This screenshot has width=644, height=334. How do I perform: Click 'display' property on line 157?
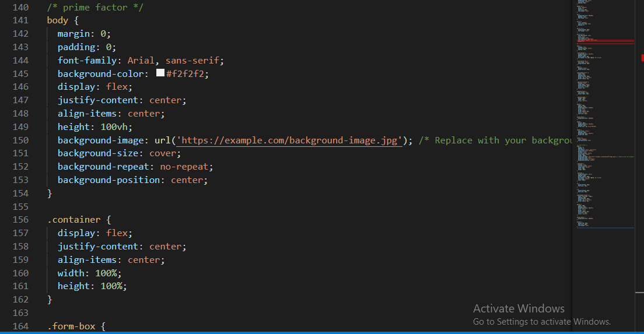pyautogui.click(x=76, y=233)
